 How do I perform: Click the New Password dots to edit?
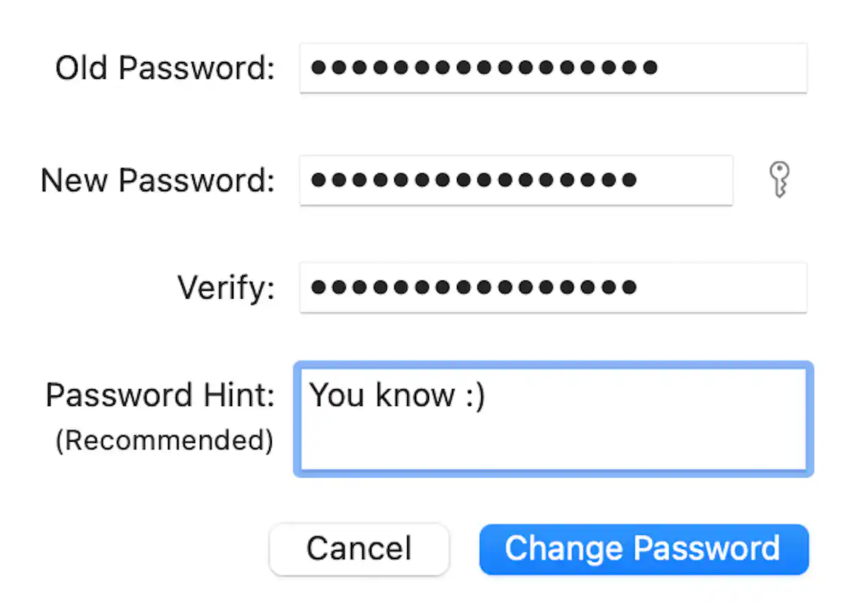tap(473, 180)
